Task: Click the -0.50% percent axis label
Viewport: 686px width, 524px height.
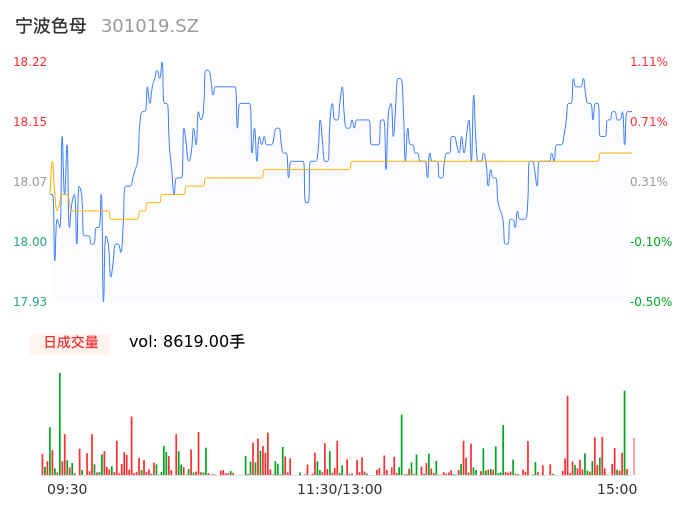Action: pos(649,302)
